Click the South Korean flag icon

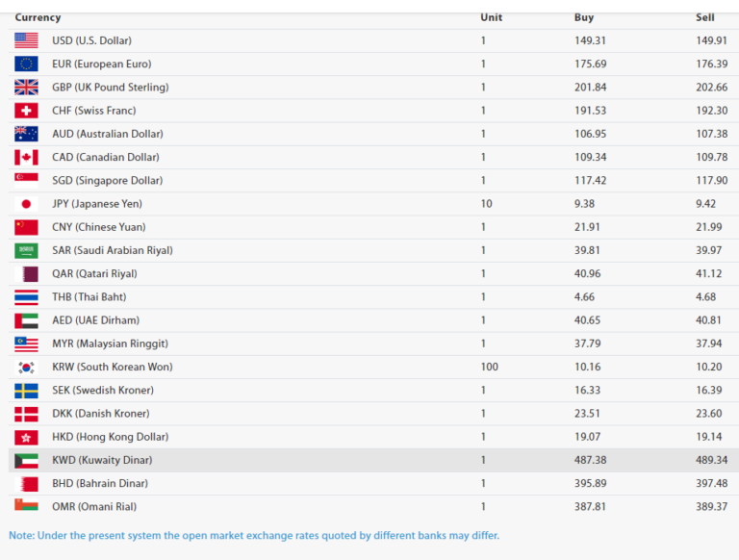click(x=26, y=368)
